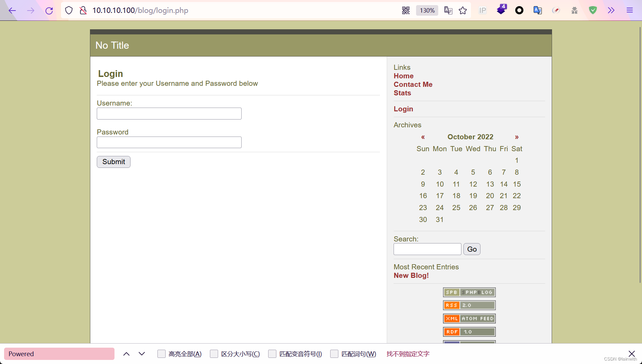Go back using the browser back arrow
The height and width of the screenshot is (364, 642).
12,11
